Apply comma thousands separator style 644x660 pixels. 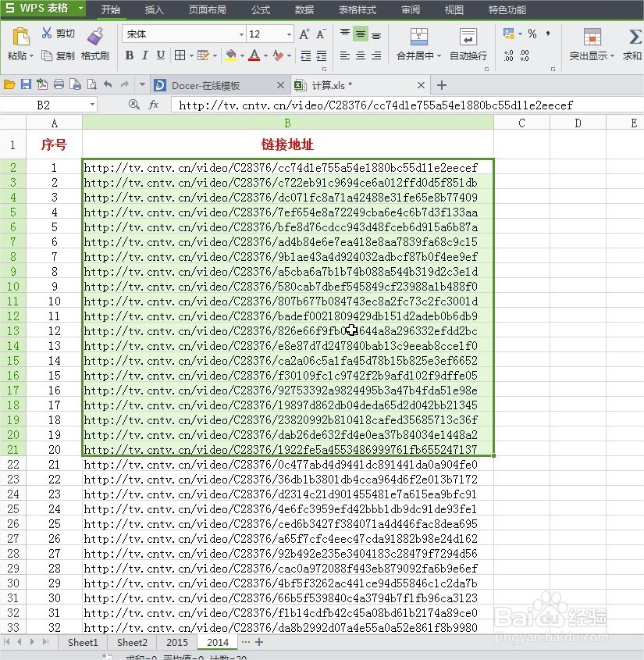click(x=548, y=34)
